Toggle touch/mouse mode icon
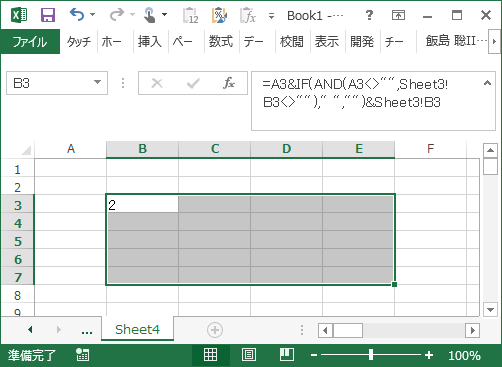 click(x=149, y=15)
